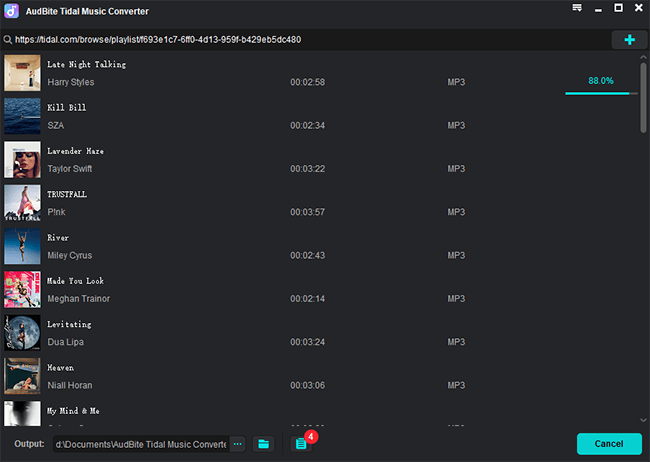This screenshot has width=650, height=462.
Task: Select the Kill Bill album cover
Action: (22, 116)
